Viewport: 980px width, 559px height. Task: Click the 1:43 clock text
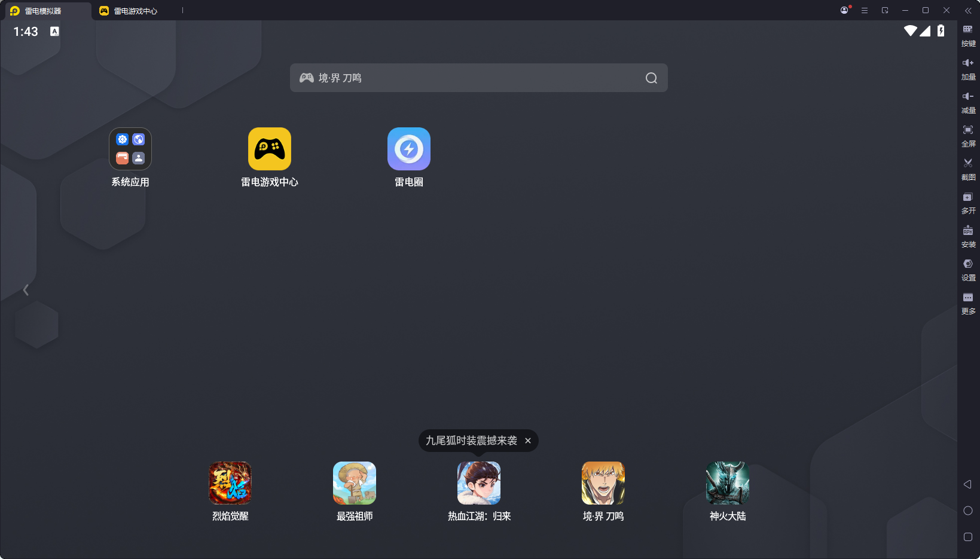pos(26,32)
